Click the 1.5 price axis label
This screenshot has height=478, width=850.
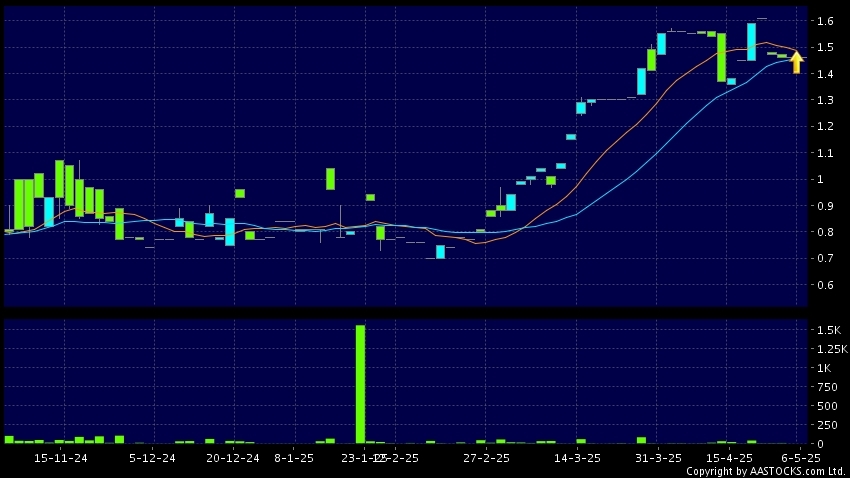(825, 48)
